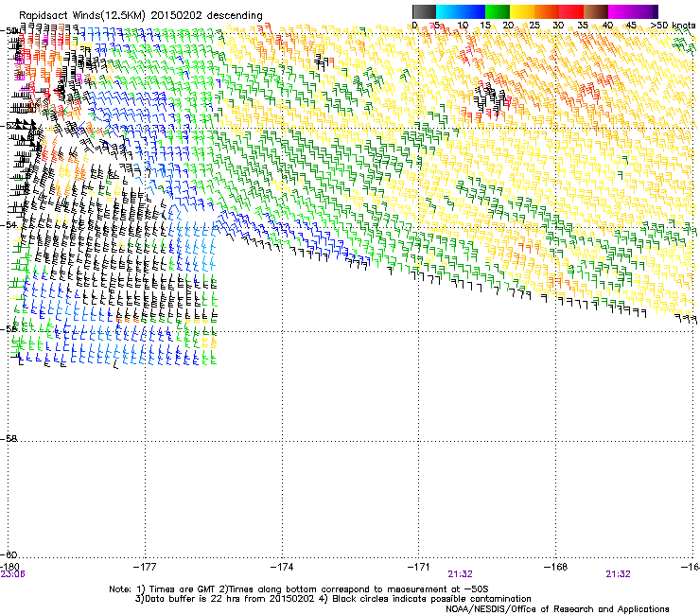Click the -177 longitude axis label
The image size is (700, 615).
tap(145, 567)
